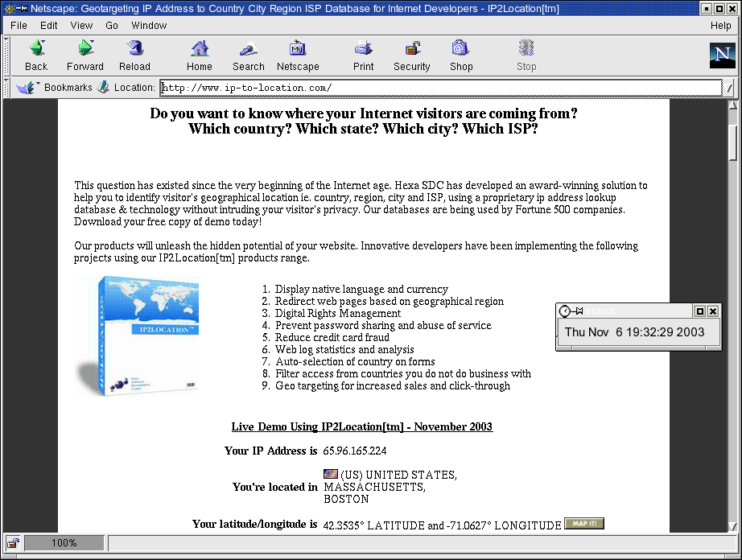Open the Edit menu
The image size is (742, 560).
pyautogui.click(x=49, y=26)
